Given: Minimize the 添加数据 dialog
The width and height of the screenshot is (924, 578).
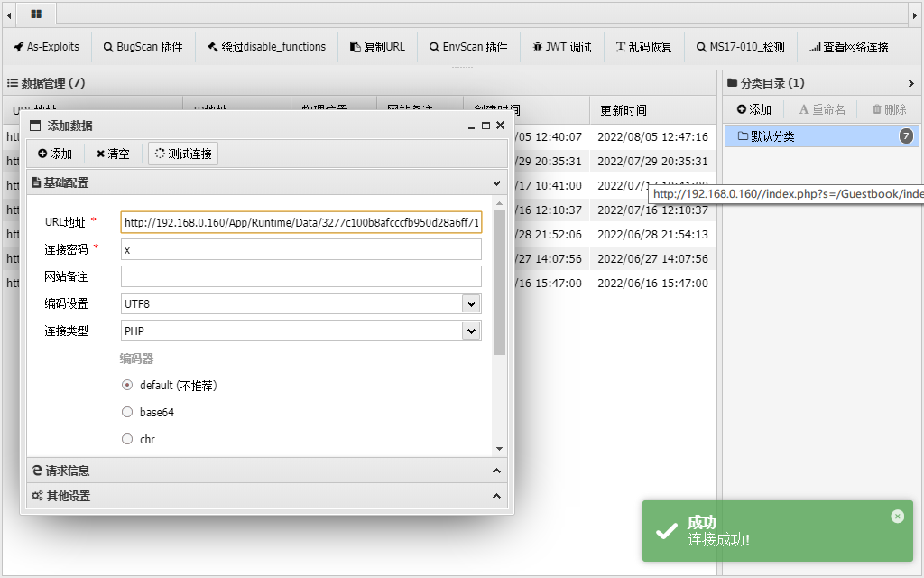Looking at the screenshot, I should (471, 126).
